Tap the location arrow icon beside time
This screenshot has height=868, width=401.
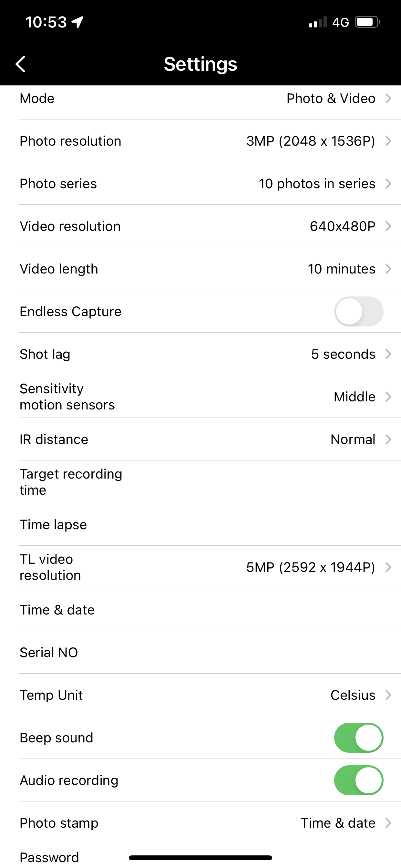(77, 22)
